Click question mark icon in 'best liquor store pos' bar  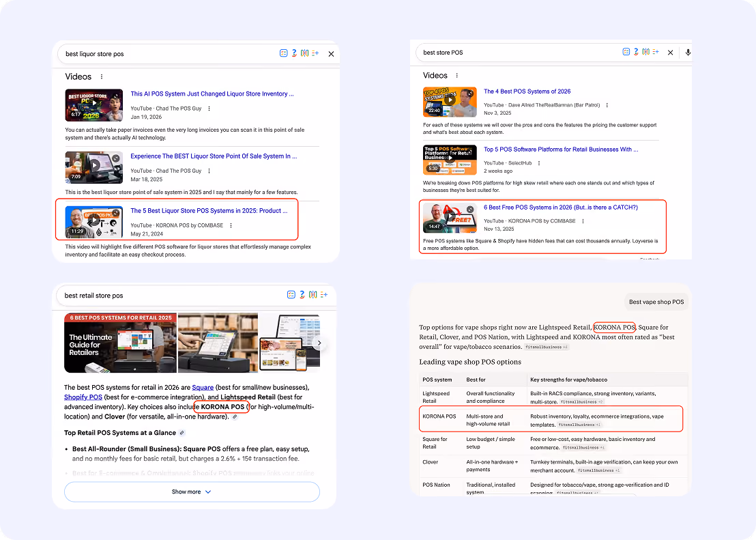(x=294, y=53)
